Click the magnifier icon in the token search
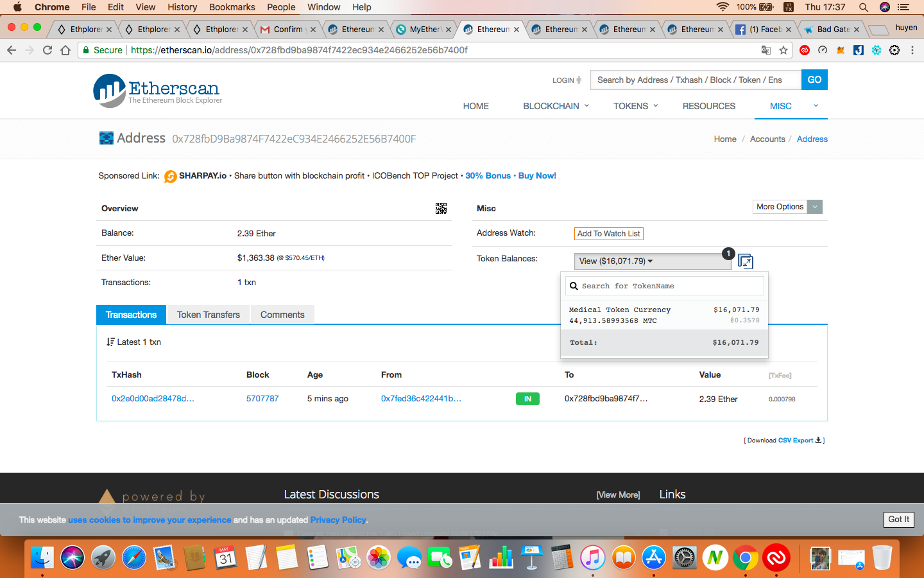The image size is (924, 578). pos(574,286)
